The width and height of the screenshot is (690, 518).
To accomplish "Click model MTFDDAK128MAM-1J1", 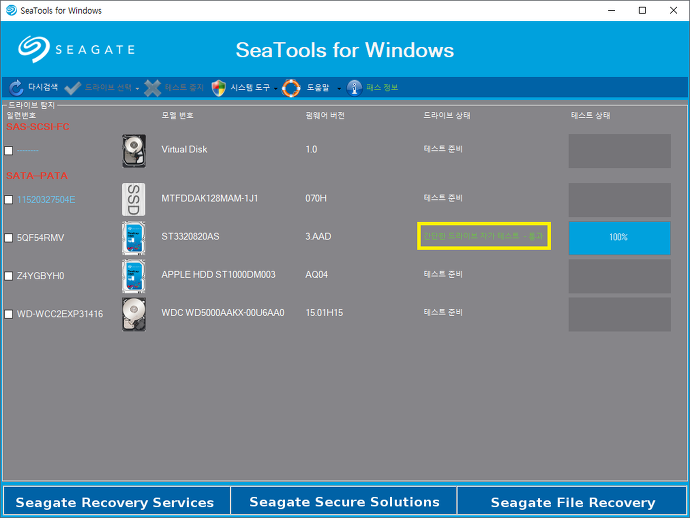I will (x=209, y=198).
